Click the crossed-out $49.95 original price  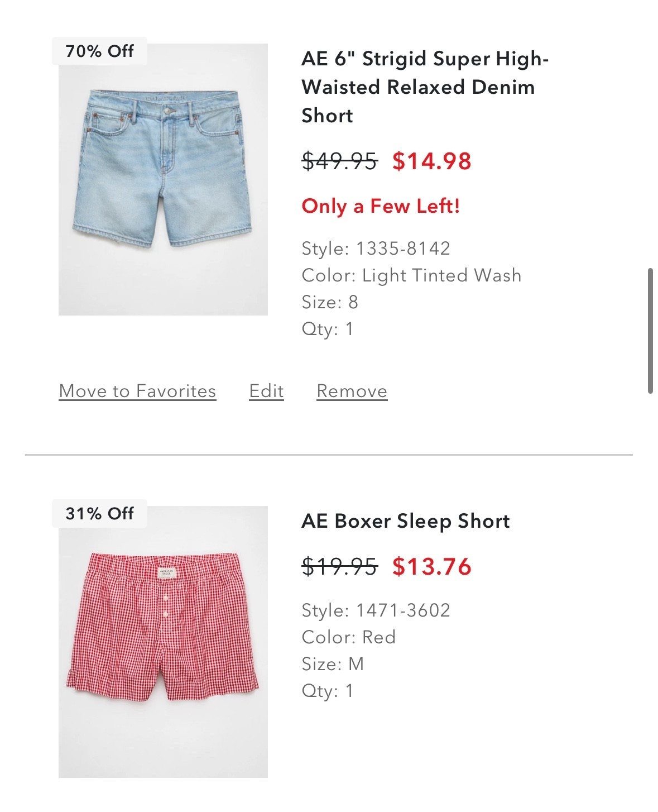339,161
